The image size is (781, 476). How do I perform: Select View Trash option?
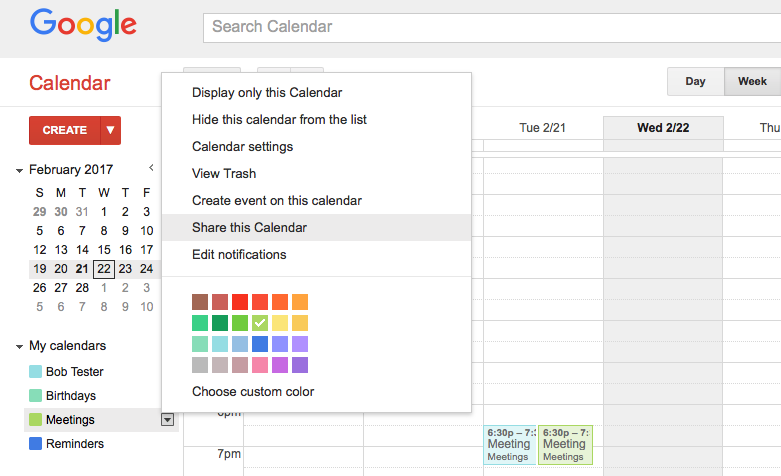point(224,174)
